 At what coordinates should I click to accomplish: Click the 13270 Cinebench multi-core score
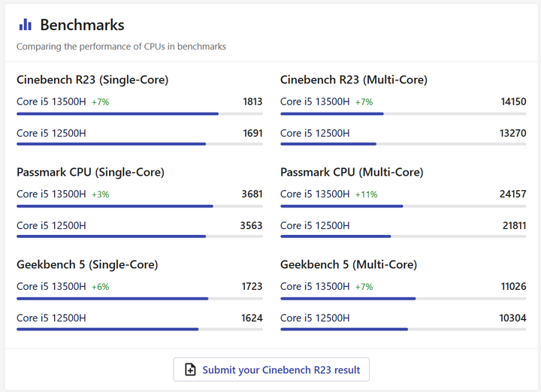(513, 133)
